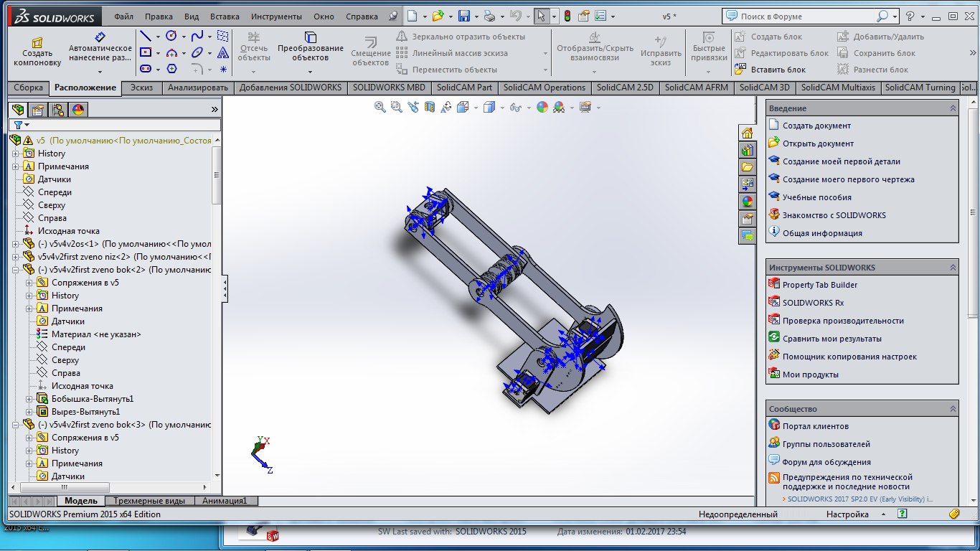Open the File Explorer task pane tab
The image size is (980, 551).
point(747,167)
